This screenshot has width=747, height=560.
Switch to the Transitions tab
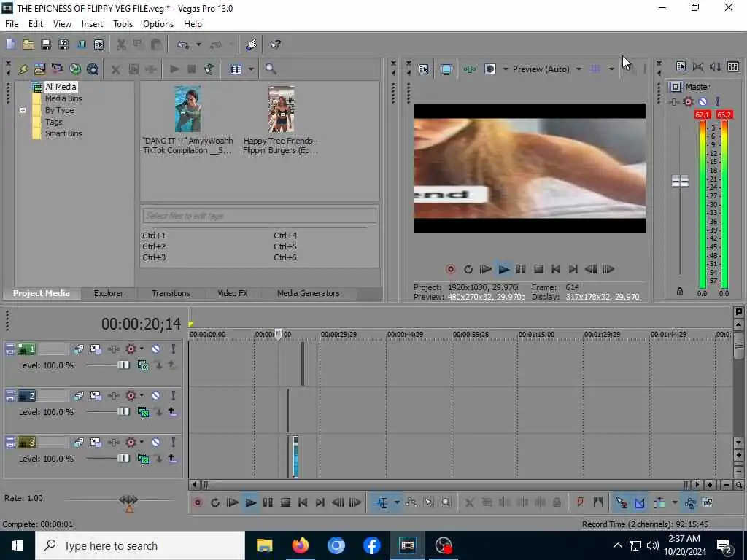[x=171, y=293]
